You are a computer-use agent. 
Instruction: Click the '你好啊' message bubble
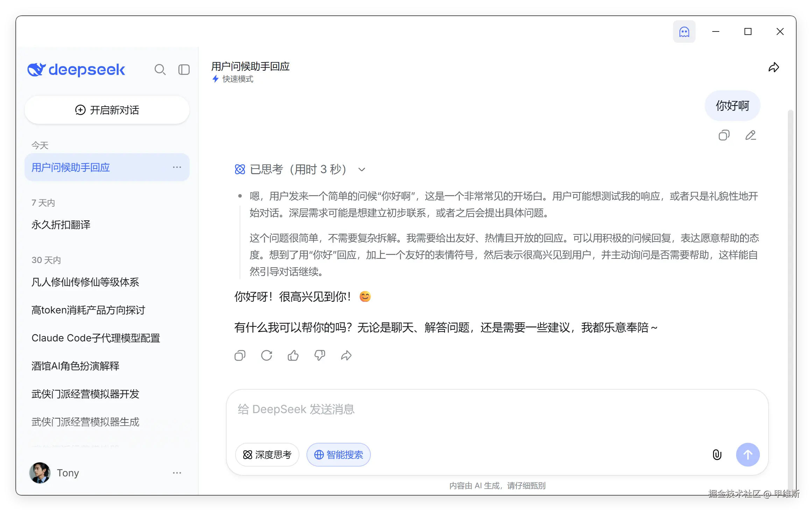pyautogui.click(x=732, y=106)
